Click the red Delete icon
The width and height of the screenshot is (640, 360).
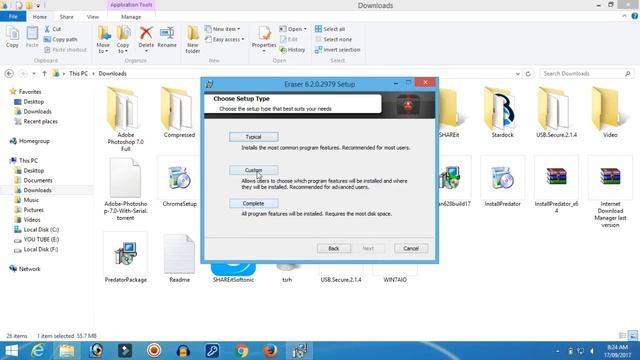(146, 33)
